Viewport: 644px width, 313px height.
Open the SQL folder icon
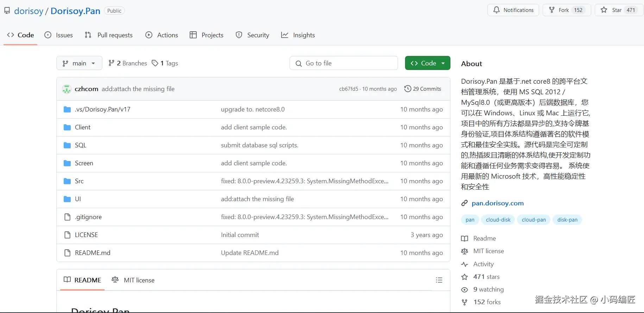(67, 145)
